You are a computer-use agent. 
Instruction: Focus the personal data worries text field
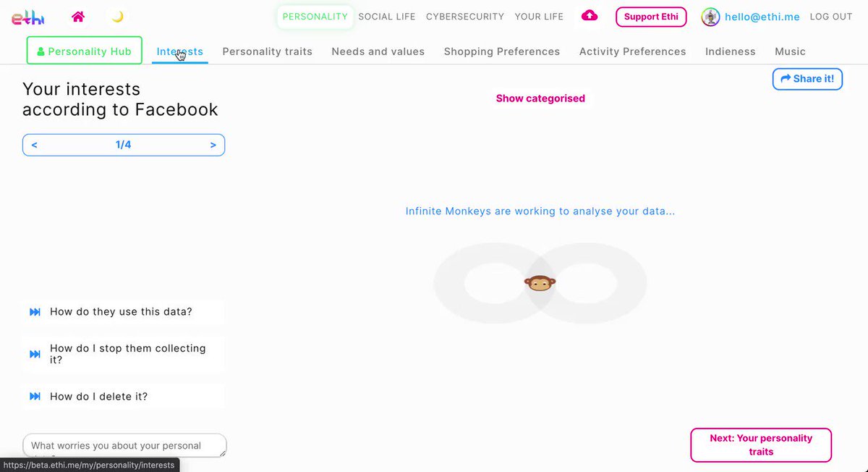(124, 445)
